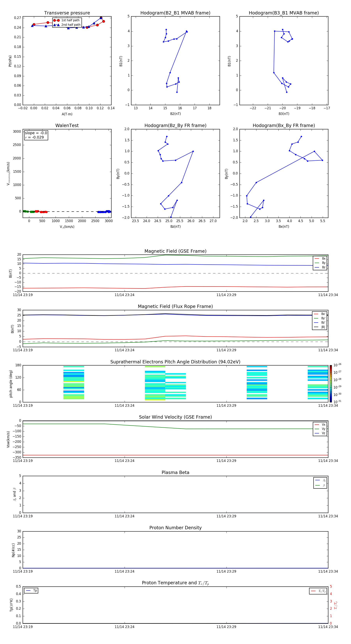Screen dimensions: 351x644
Task: Click the "V_A(km/s)" x-axis label
Action: pos(67,227)
